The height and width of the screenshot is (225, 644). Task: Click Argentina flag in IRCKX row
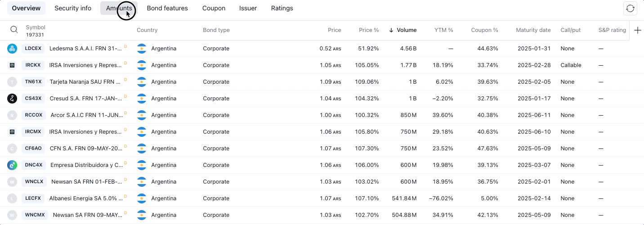(x=142, y=65)
